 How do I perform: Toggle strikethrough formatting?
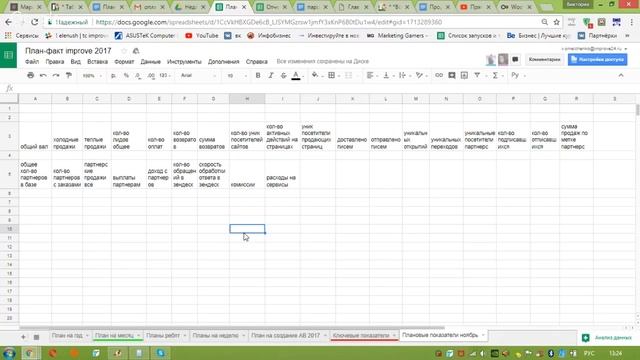coord(283,76)
